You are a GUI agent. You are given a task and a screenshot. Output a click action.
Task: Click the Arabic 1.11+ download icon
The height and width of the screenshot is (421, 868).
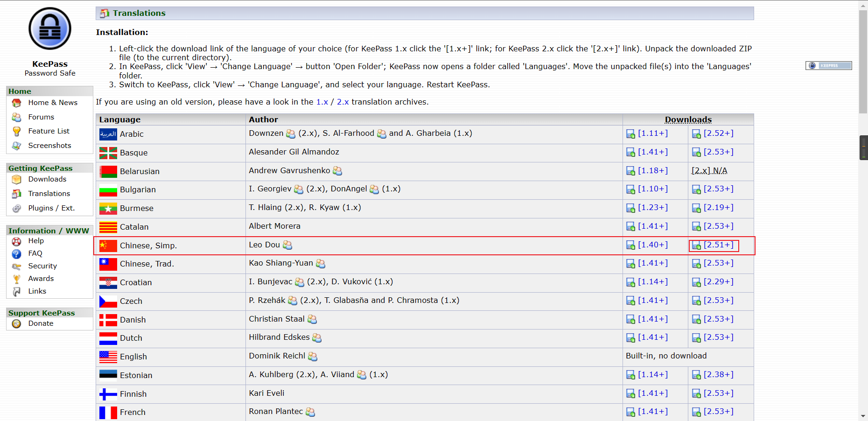click(630, 134)
